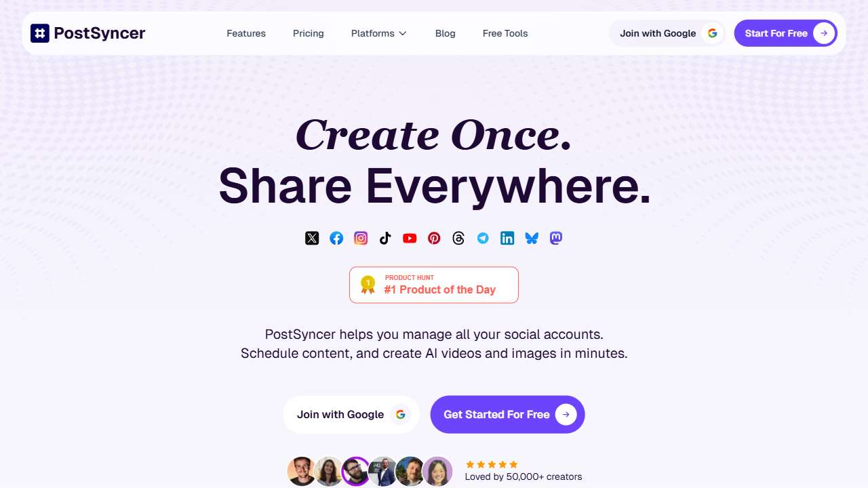Screen dimensions: 868x488
Task: Expand the Platforms dropdown menu
Action: point(379,33)
